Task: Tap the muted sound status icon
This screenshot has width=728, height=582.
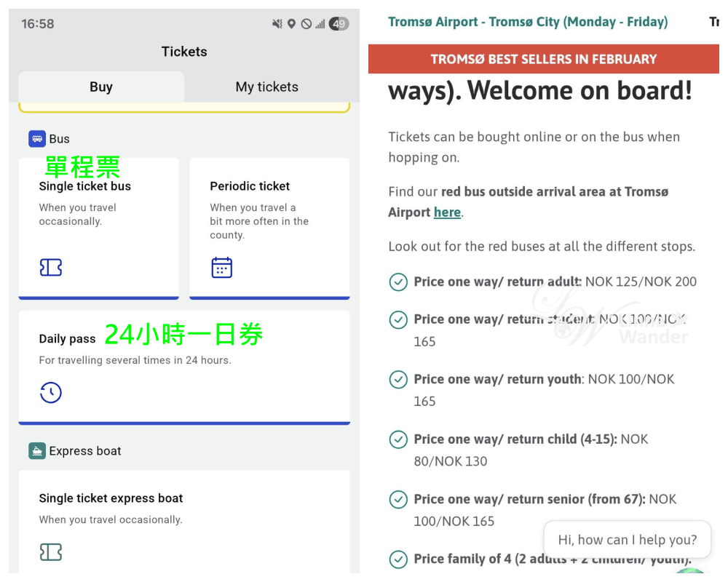Action: (x=277, y=24)
